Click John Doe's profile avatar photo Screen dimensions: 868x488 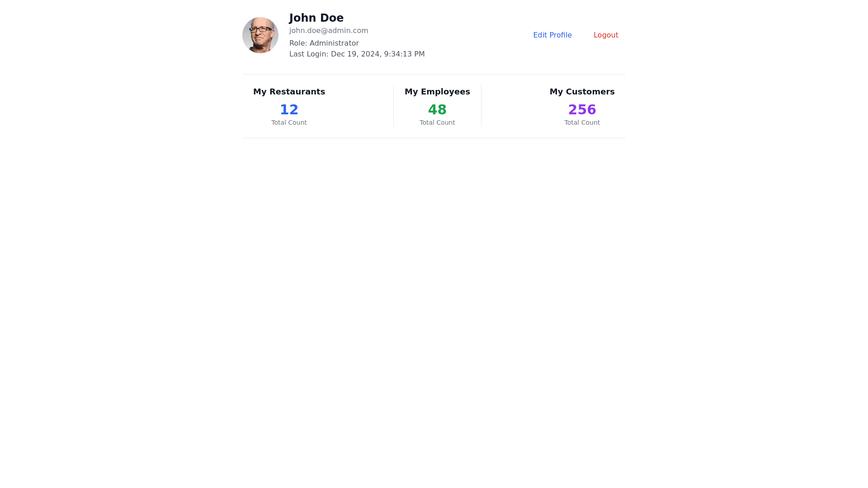(x=260, y=35)
